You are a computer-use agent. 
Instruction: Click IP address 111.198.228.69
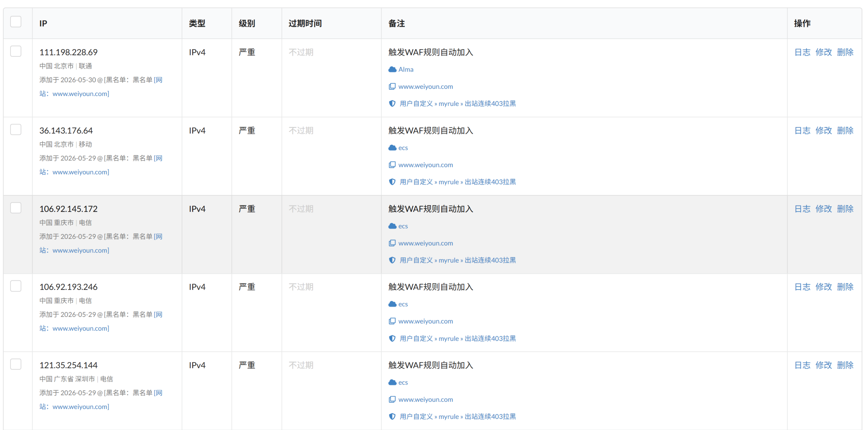coord(68,52)
